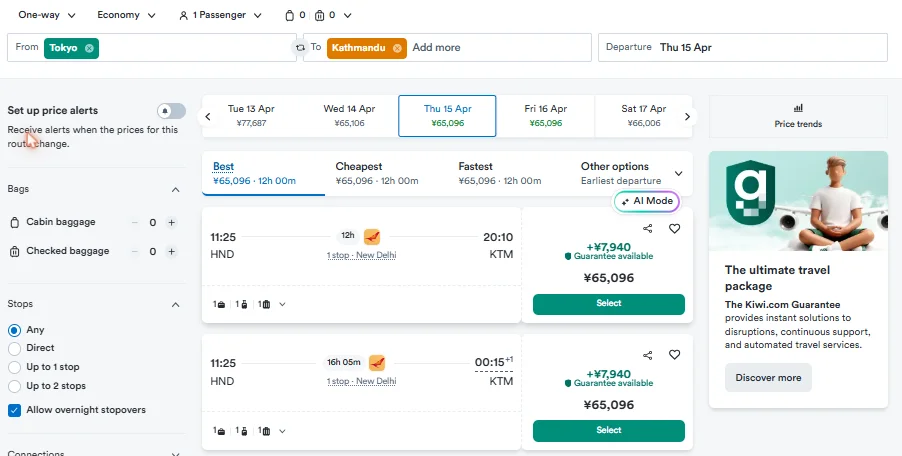Open the bags count dropdown in header
The height and width of the screenshot is (456, 902).
pos(318,16)
